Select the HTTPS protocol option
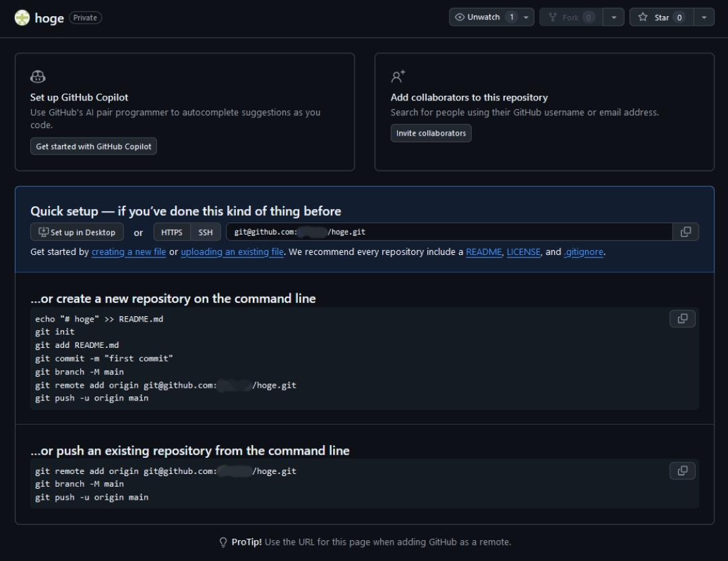The image size is (728, 561). click(x=172, y=233)
